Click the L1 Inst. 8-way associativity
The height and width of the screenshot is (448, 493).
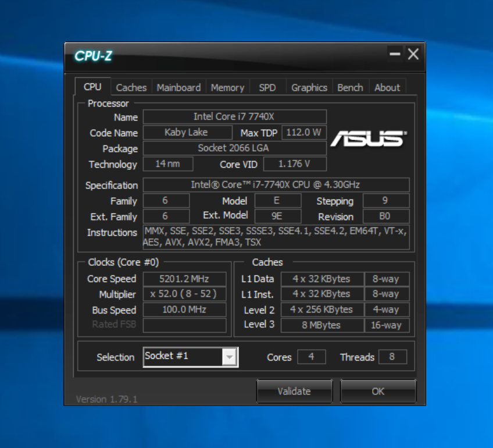pos(387,294)
